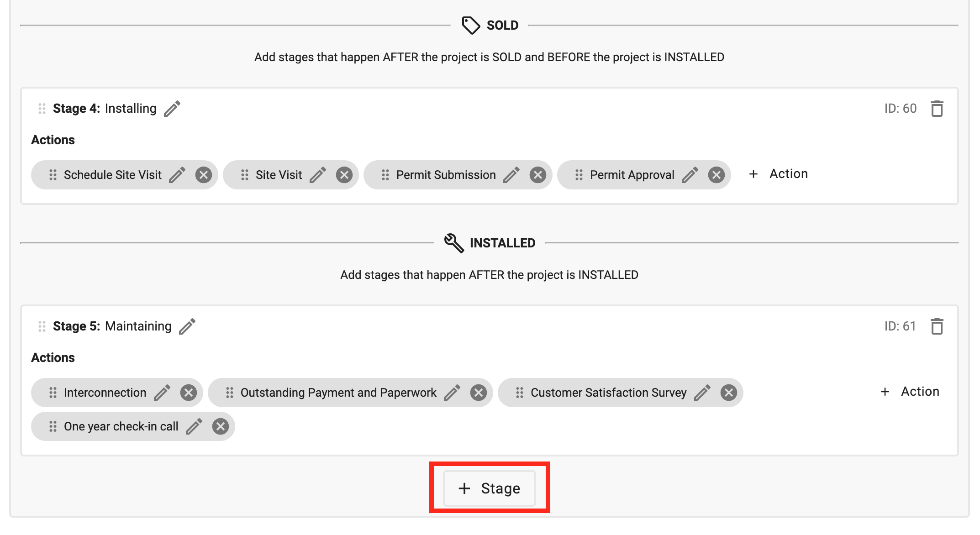Edit the Stage 5 Maintaining name
The height and width of the screenshot is (535, 980).
187,326
